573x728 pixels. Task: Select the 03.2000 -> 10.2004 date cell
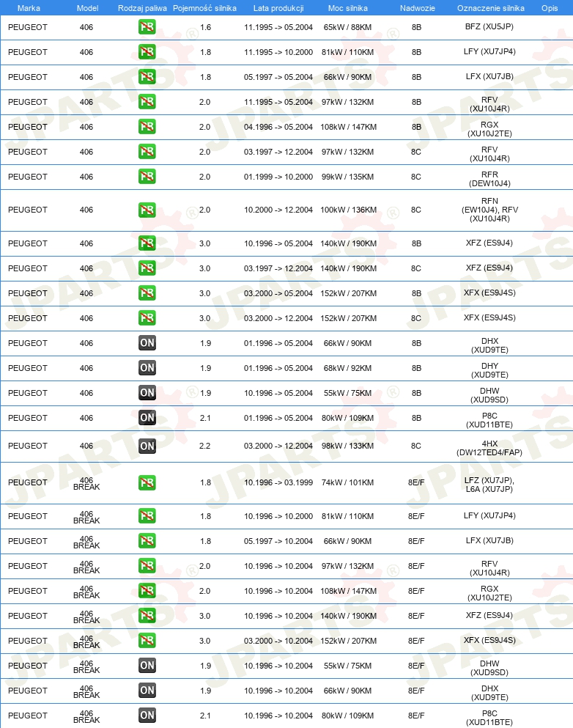[278, 641]
